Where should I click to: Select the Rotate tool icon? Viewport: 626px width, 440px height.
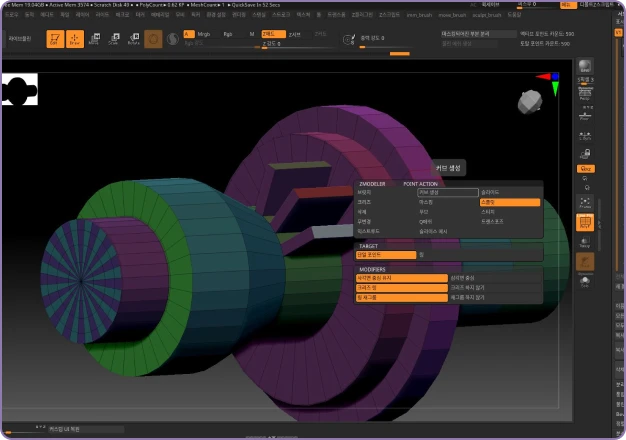(133, 39)
